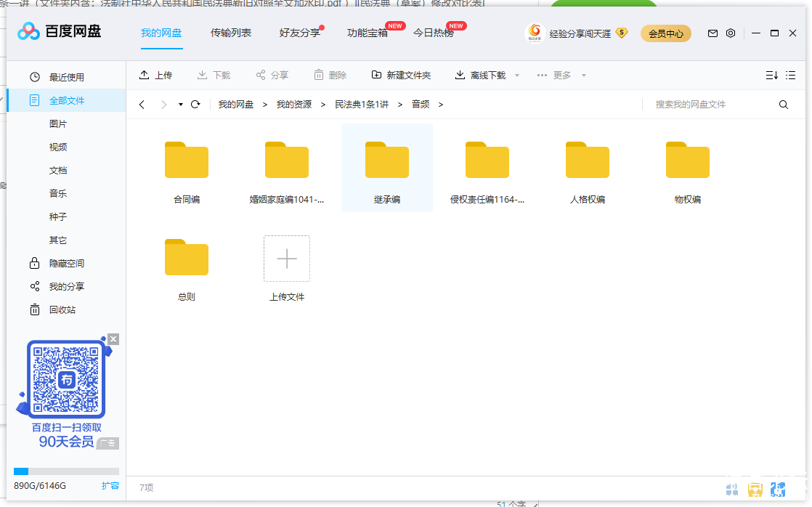Image resolution: width=812 pixels, height=507 pixels.
Task: Open the mail envelope icon
Action: click(712, 33)
